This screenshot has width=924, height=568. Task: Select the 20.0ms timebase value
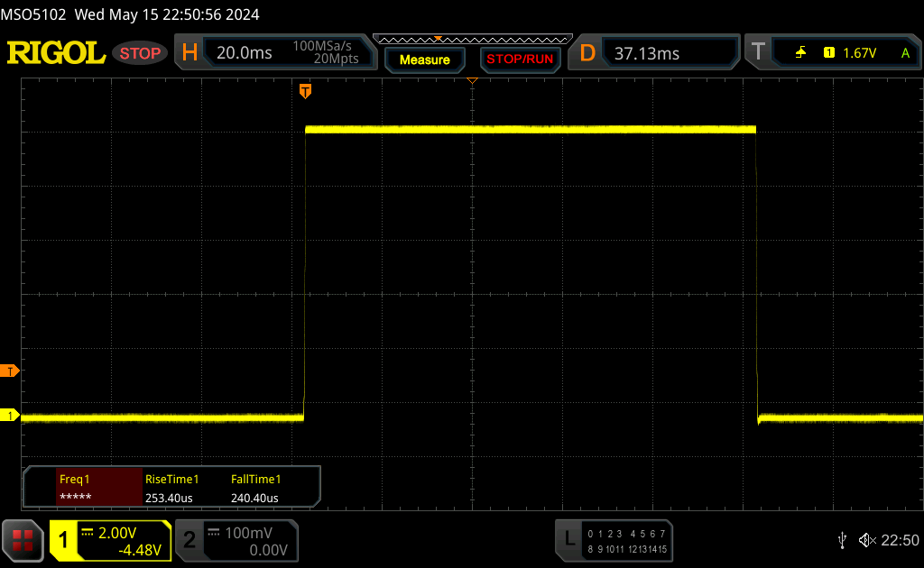point(244,53)
